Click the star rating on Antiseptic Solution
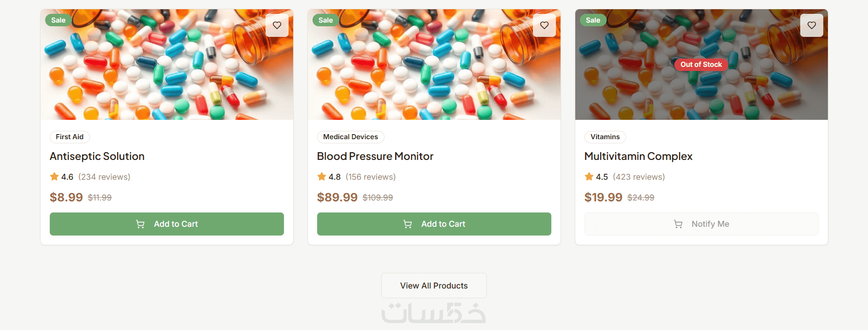The image size is (868, 330). 54,177
